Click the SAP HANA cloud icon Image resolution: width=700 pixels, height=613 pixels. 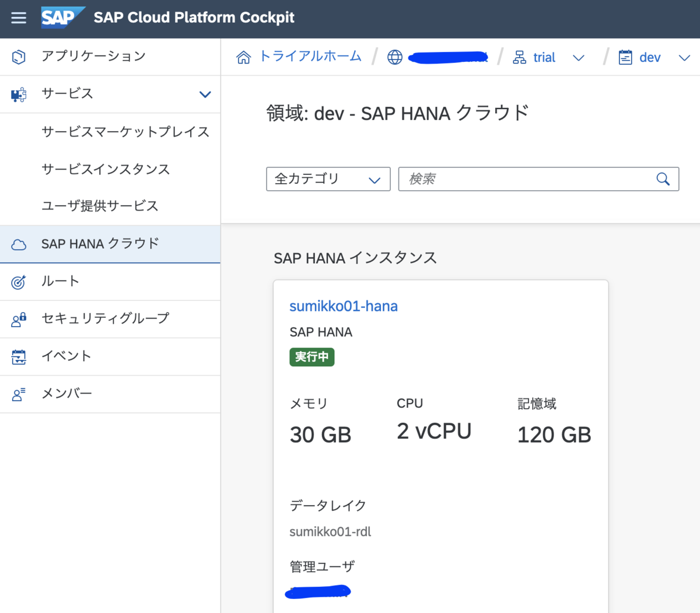point(19,244)
